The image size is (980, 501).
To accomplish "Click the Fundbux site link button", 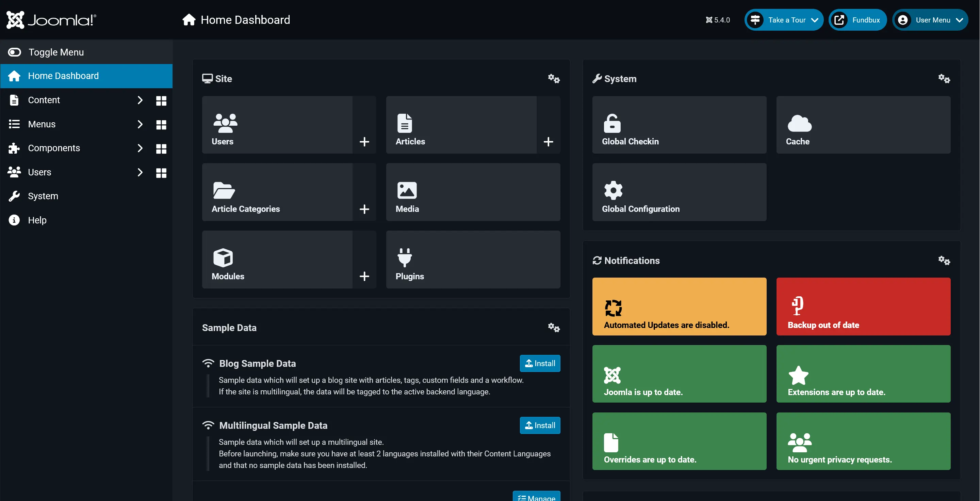I will coord(857,20).
